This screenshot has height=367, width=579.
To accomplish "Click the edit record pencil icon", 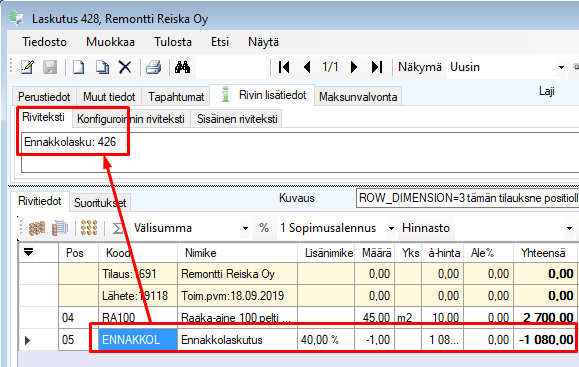I will tap(28, 67).
